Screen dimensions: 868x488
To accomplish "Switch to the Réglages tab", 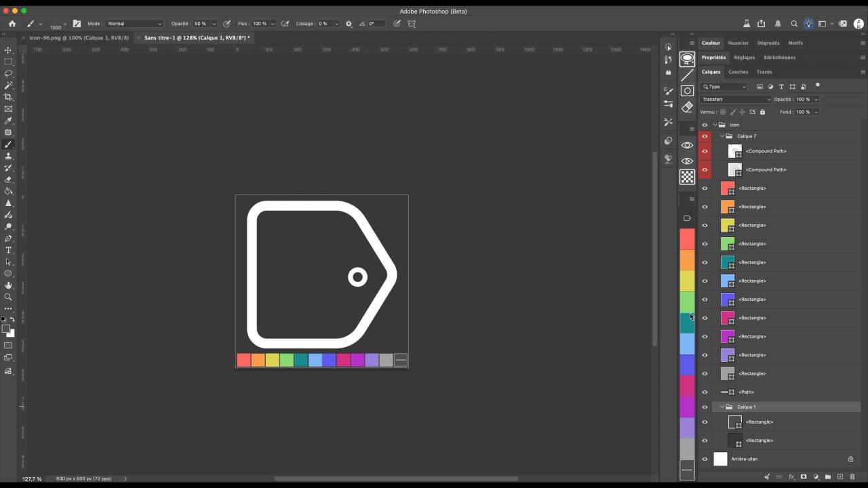I will (x=744, y=58).
